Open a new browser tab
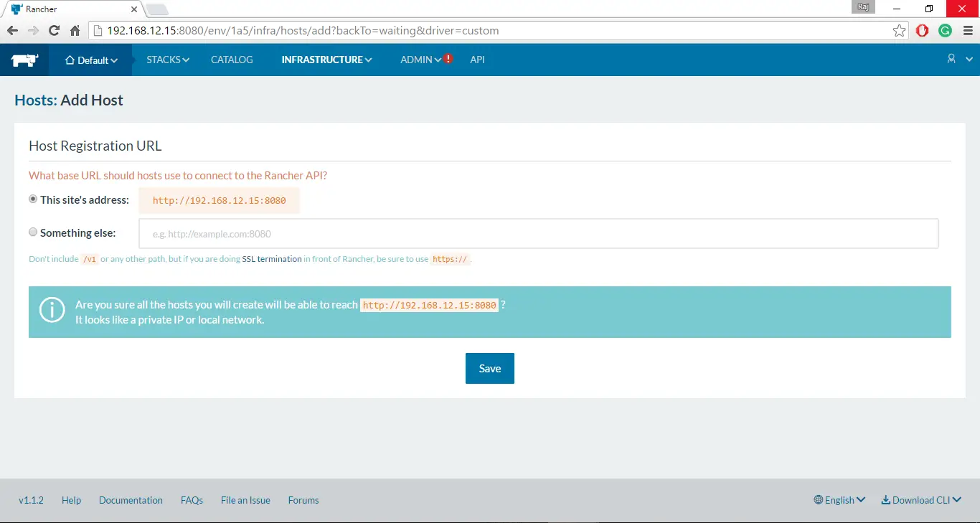980x523 pixels. (157, 9)
